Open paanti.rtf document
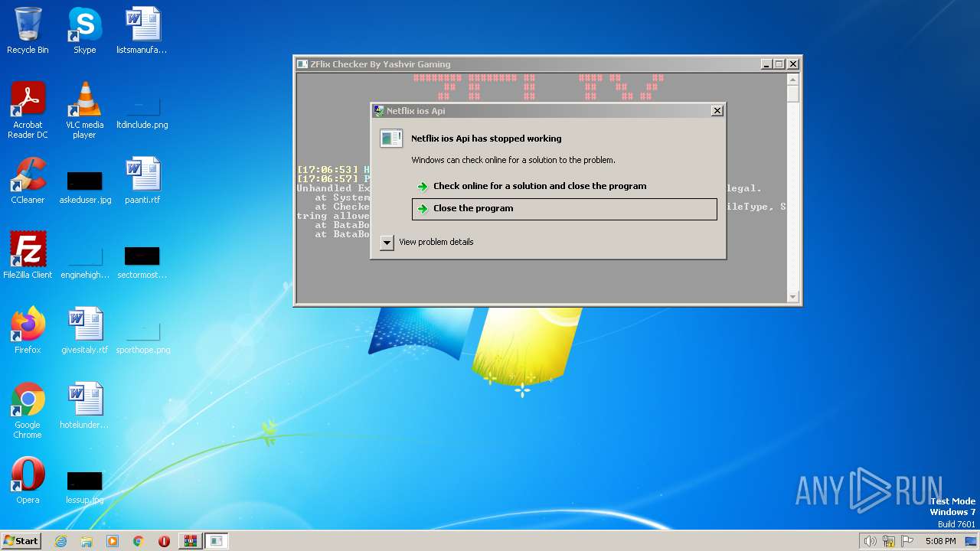The height and width of the screenshot is (551, 980). (142, 181)
